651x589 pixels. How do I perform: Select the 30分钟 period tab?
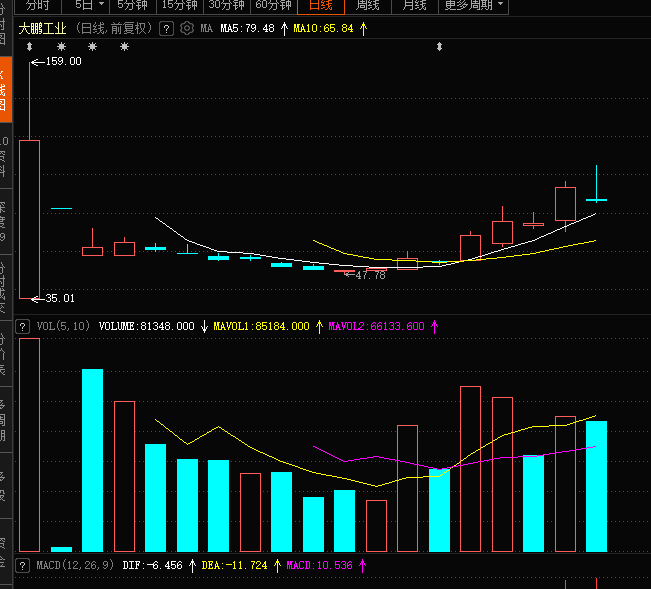(x=227, y=6)
